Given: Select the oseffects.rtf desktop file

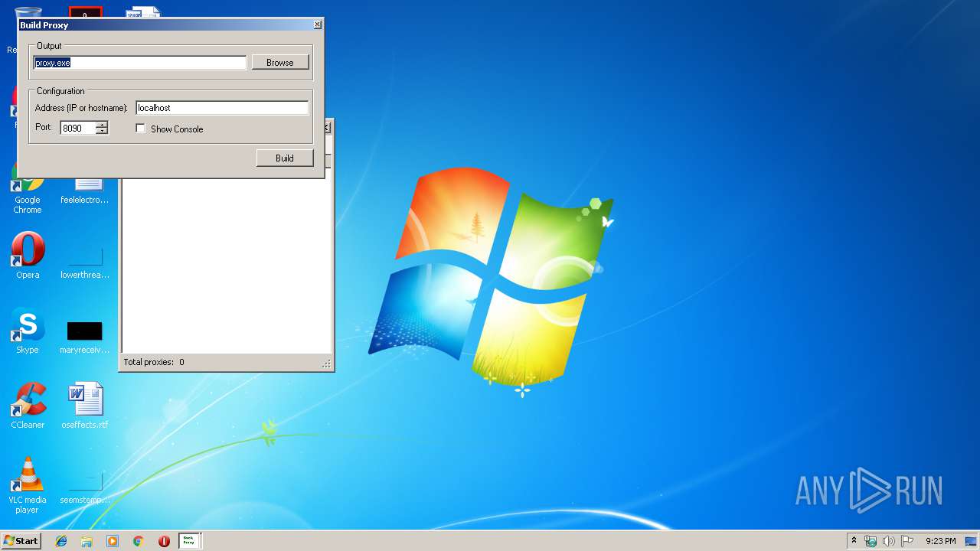Looking at the screenshot, I should point(85,406).
